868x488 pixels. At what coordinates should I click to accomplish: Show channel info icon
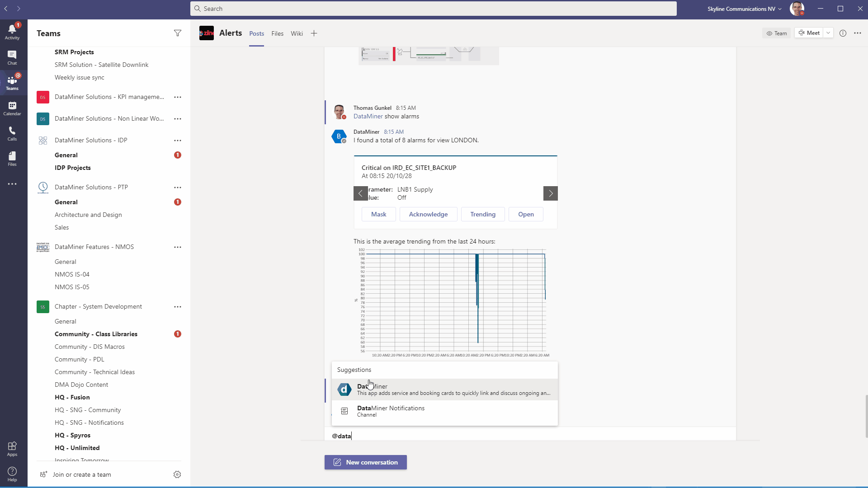pos(843,33)
